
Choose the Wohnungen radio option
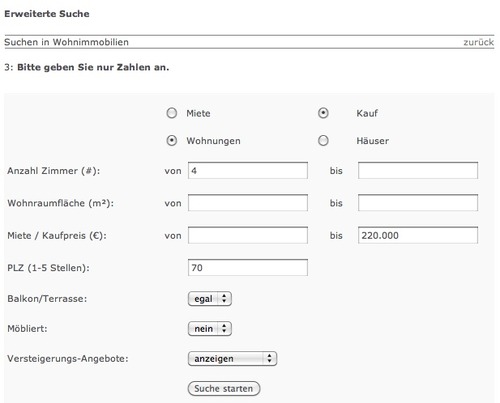(172, 141)
